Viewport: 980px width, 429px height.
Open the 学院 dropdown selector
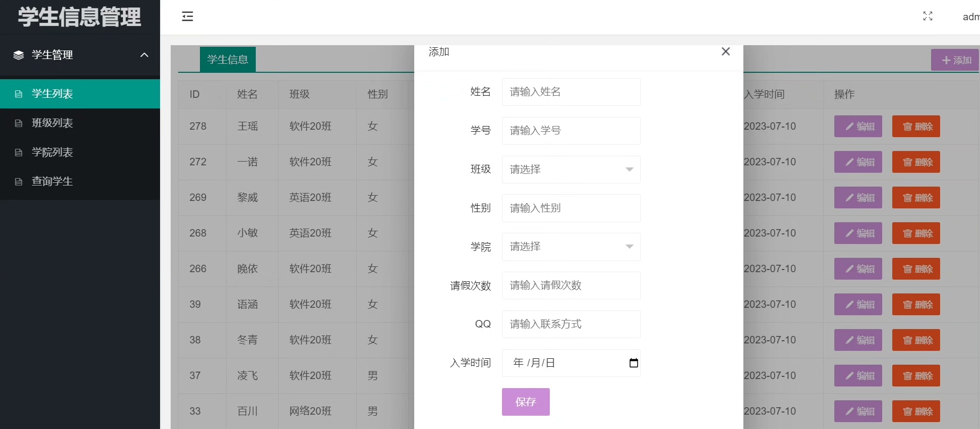[571, 247]
